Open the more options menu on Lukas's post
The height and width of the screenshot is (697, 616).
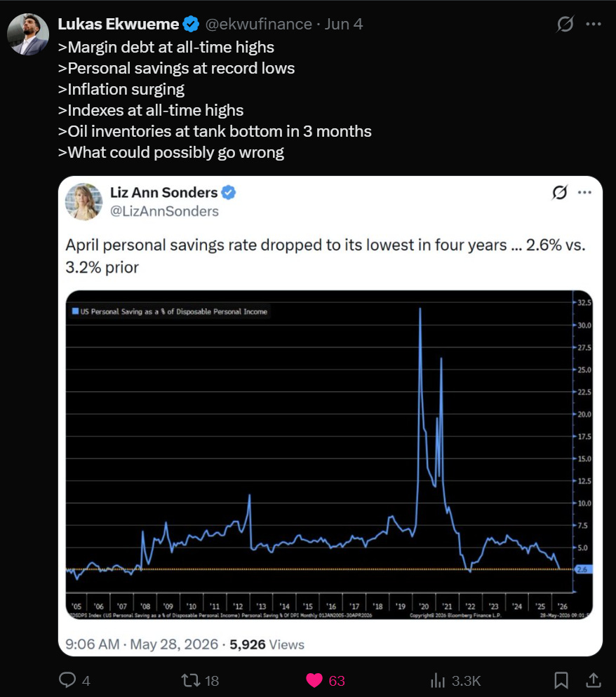point(594,24)
